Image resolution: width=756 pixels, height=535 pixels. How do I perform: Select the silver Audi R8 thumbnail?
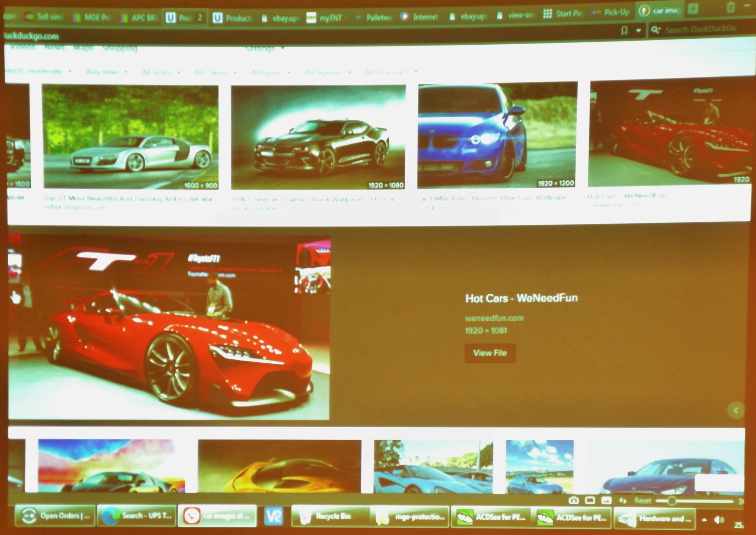(x=131, y=137)
